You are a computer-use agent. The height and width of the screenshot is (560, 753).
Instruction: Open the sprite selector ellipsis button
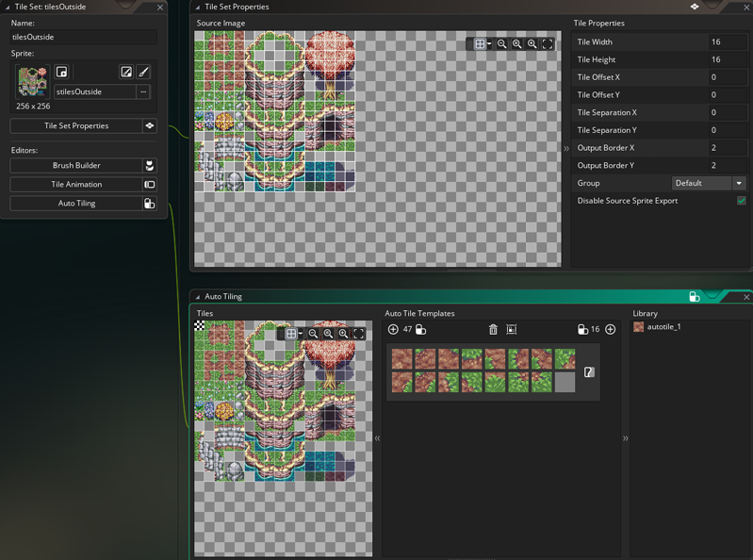143,91
